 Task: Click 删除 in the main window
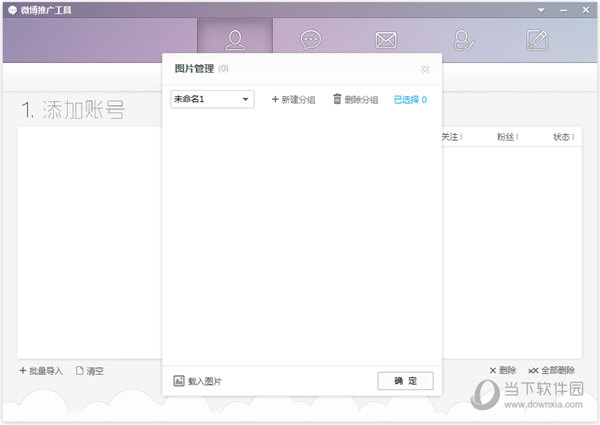coord(503,370)
